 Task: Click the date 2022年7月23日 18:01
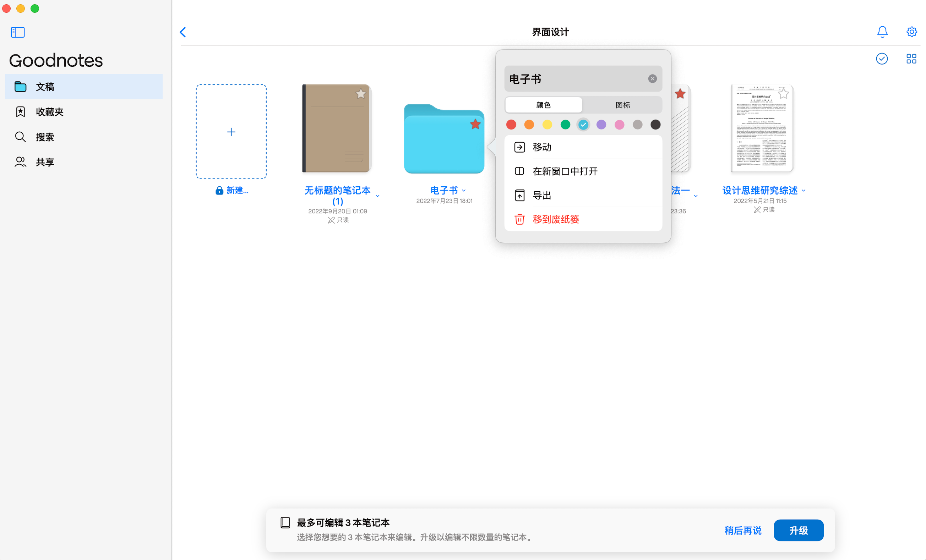click(x=444, y=201)
